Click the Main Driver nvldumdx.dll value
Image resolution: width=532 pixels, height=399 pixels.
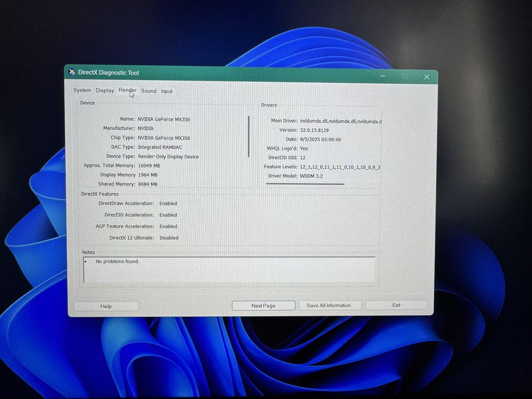340,121
